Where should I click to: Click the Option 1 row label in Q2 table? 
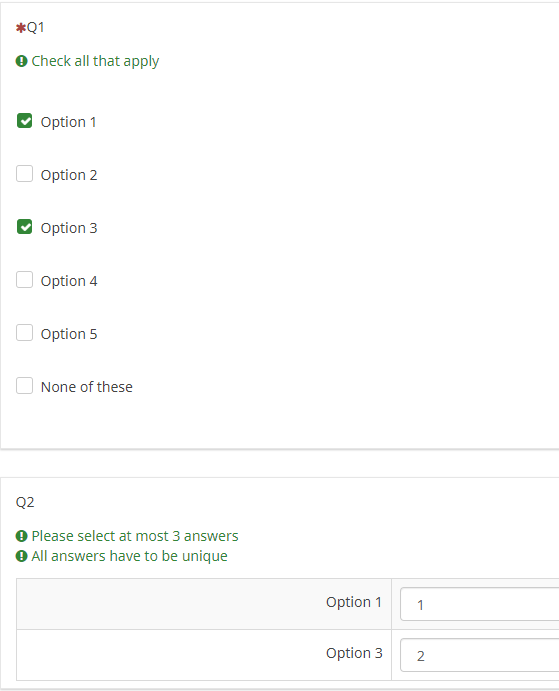[354, 602]
